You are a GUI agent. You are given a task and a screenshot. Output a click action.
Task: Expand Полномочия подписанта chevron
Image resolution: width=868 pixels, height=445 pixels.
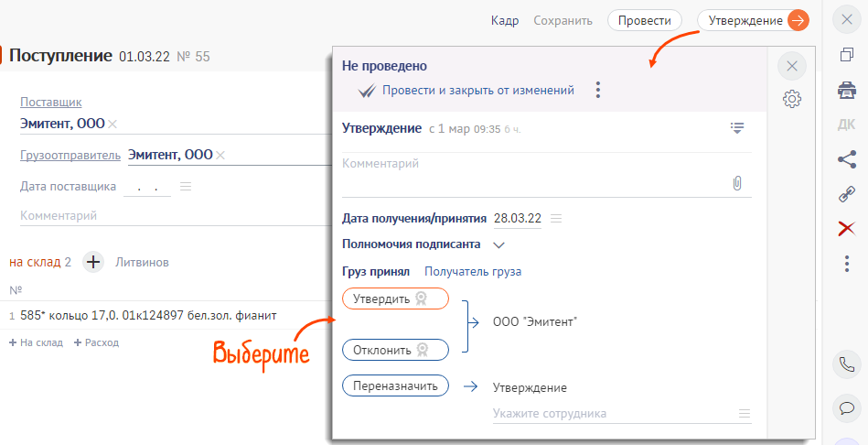[498, 244]
